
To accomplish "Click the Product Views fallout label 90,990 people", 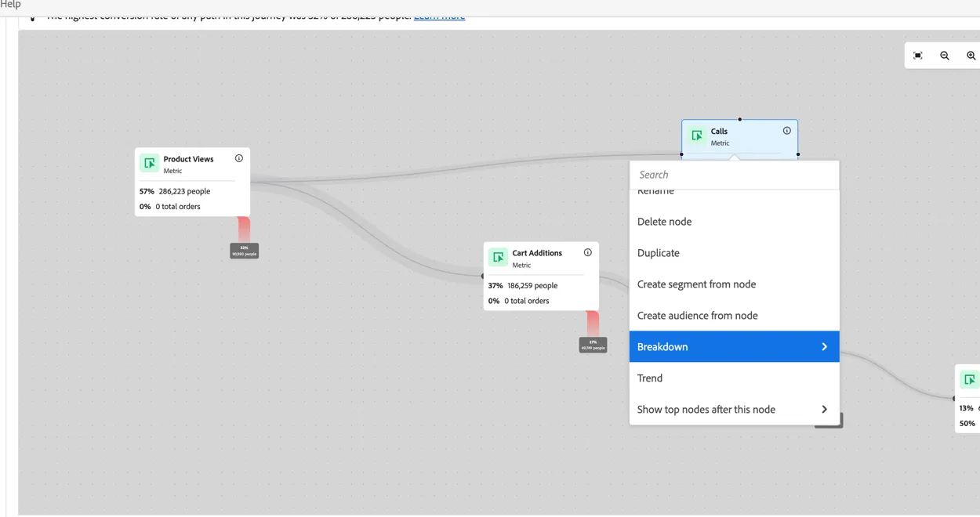I will click(x=244, y=251).
